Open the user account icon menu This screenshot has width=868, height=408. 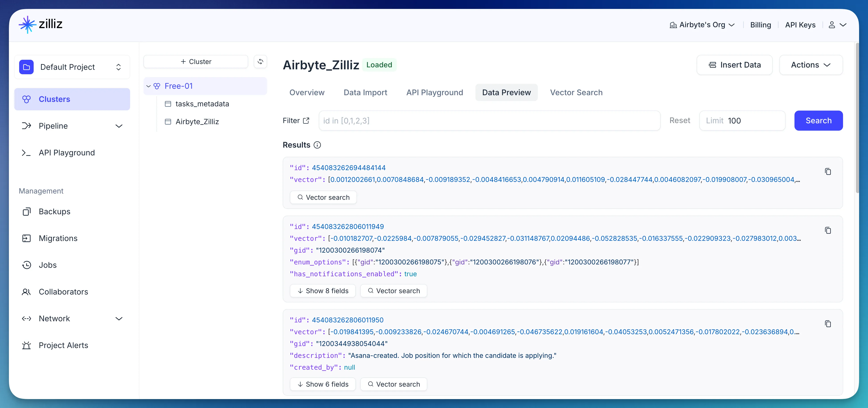832,25
